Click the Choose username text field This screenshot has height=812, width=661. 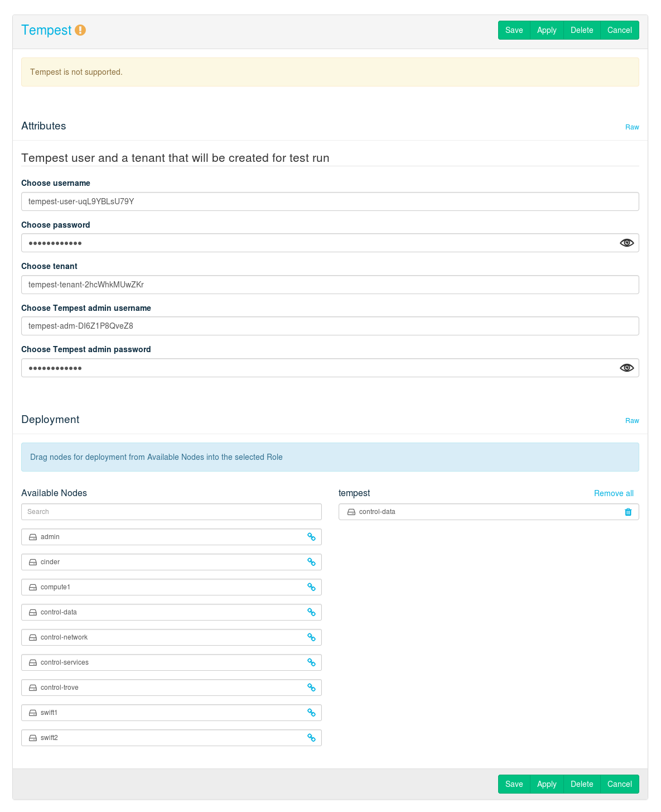tap(330, 201)
